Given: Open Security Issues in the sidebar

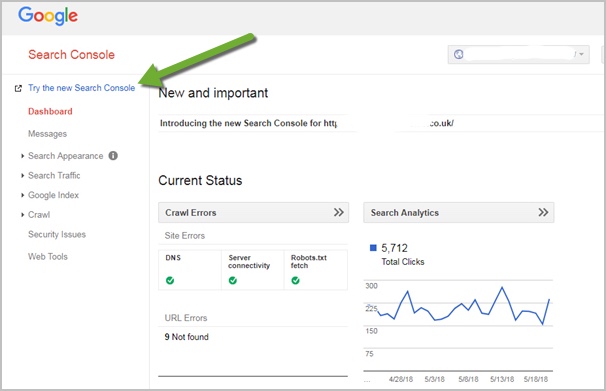Looking at the screenshot, I should pos(57,234).
